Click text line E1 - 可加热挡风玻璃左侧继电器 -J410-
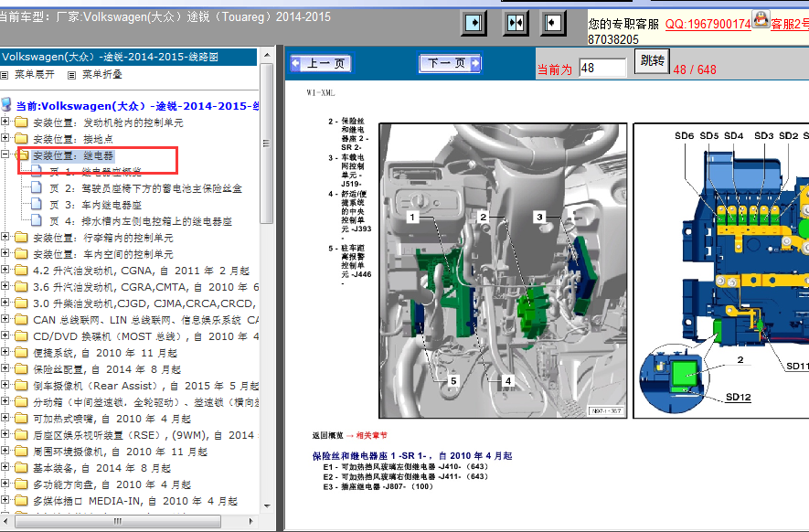The height and width of the screenshot is (532, 809). tap(406, 467)
